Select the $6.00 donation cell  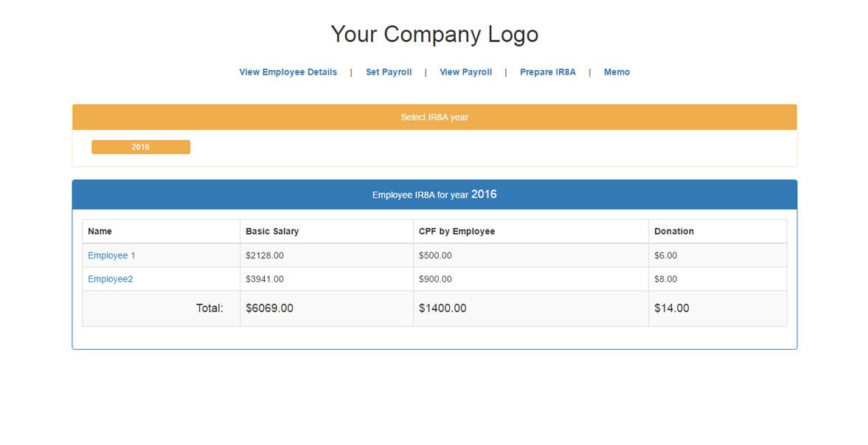point(718,255)
